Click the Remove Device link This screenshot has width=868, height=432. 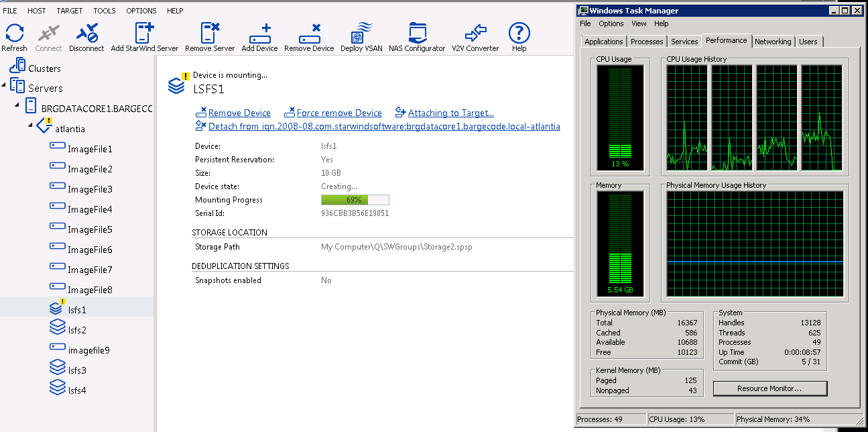coord(239,113)
